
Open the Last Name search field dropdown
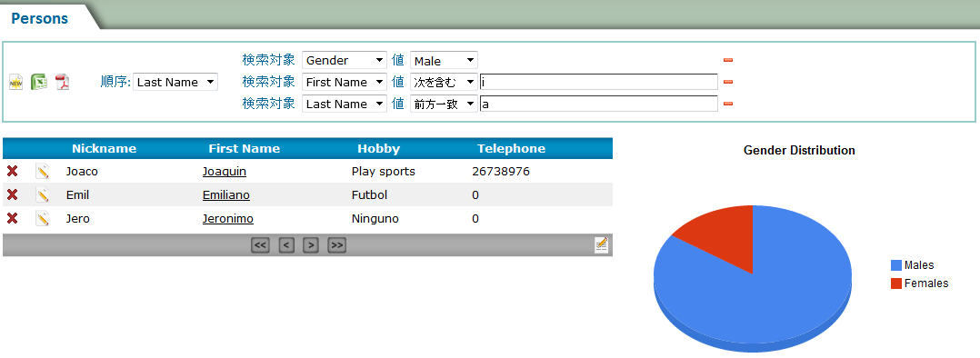click(x=345, y=104)
